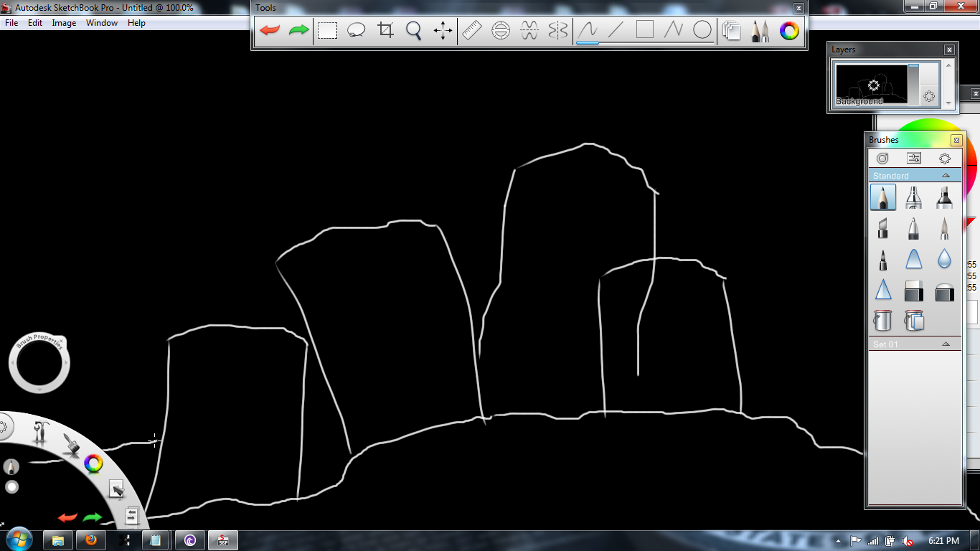Open the lagoon Files pages icon
The width and height of the screenshot is (980, 551).
pos(131,516)
